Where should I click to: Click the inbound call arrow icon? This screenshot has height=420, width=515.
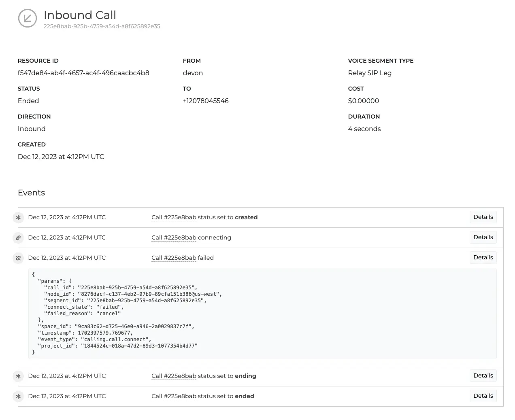(28, 18)
